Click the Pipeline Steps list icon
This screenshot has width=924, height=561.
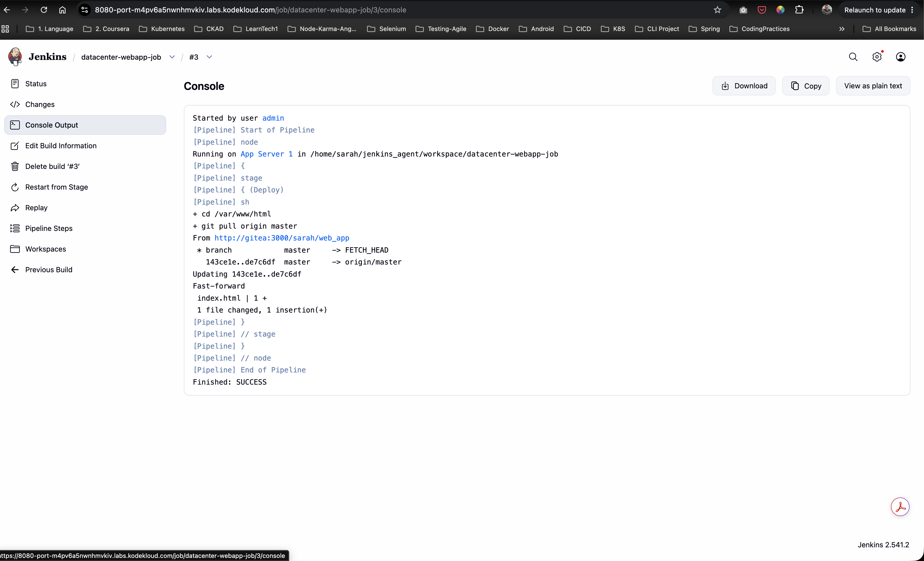coord(15,228)
